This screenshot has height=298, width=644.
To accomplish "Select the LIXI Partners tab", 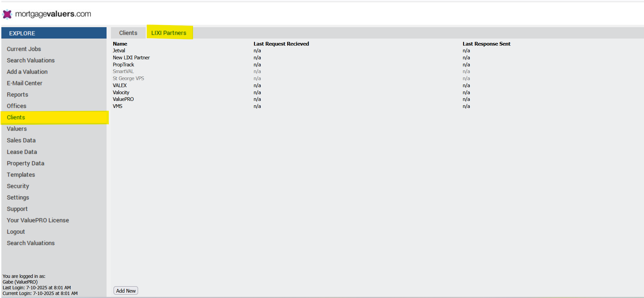I will pyautogui.click(x=169, y=33).
